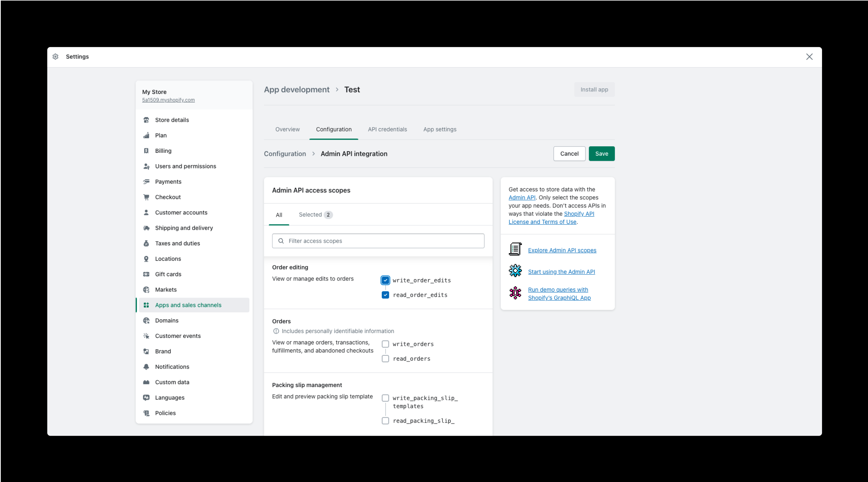Toggle the read_order_edits checkbox
Screen dimensions: 868x482
coord(385,294)
